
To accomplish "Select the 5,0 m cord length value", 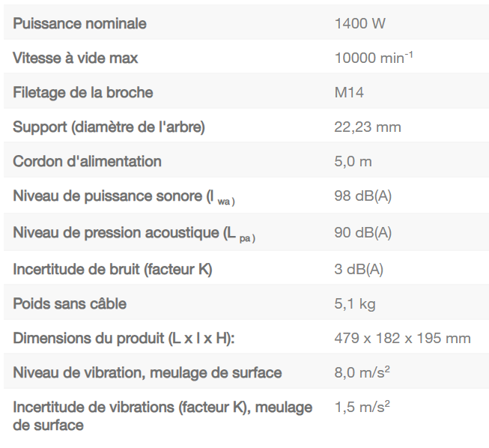I will pos(353,161).
